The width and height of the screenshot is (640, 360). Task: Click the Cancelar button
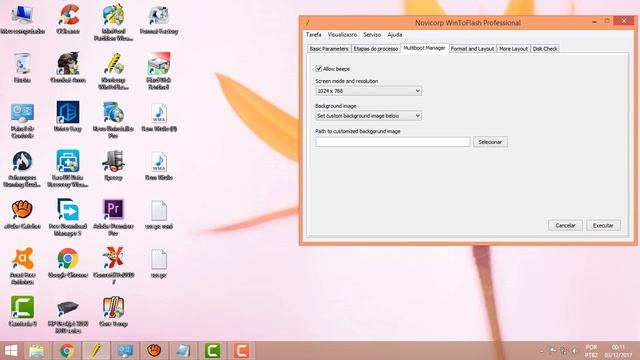tap(565, 225)
